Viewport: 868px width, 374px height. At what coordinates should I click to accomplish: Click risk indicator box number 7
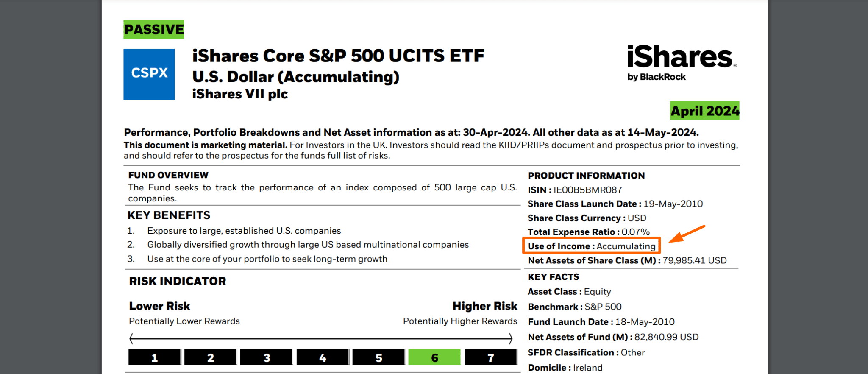[x=490, y=357]
